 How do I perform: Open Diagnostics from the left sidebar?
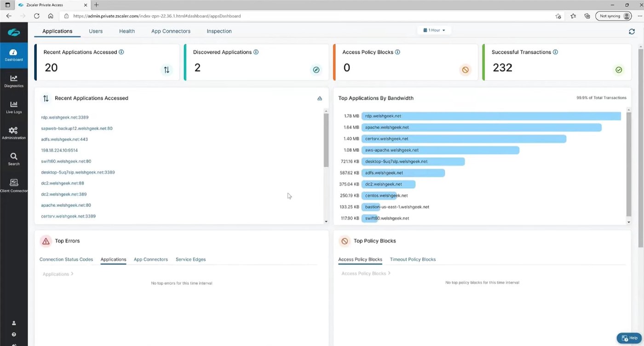(x=14, y=81)
